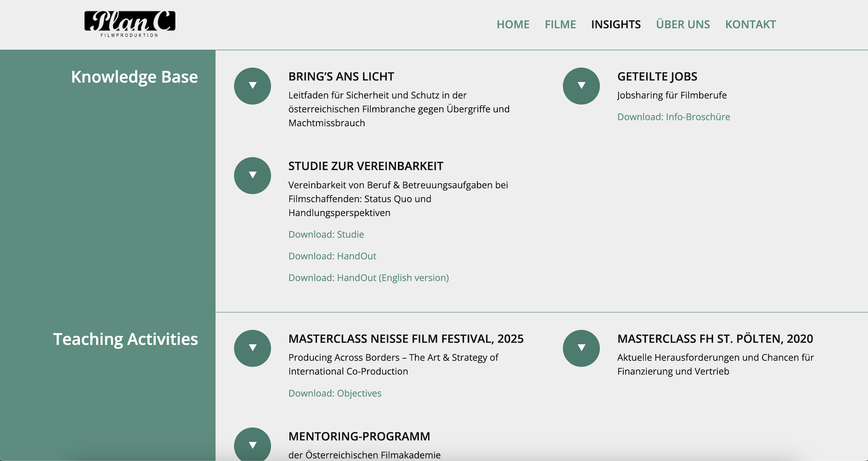
Task: Click the Download: Objectives link
Action: point(335,393)
